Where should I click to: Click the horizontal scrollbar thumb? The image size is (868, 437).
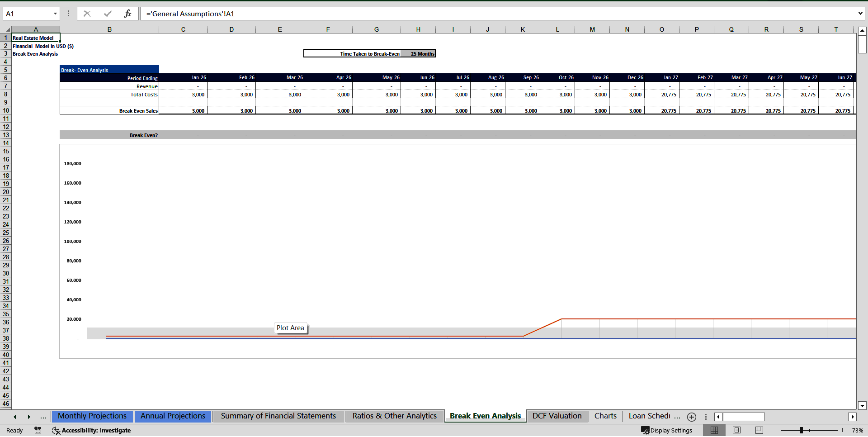744,417
